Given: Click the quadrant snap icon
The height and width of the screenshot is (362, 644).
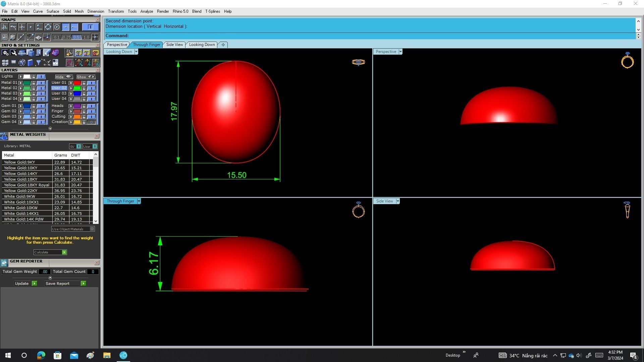Looking at the screenshot, I should (48, 27).
